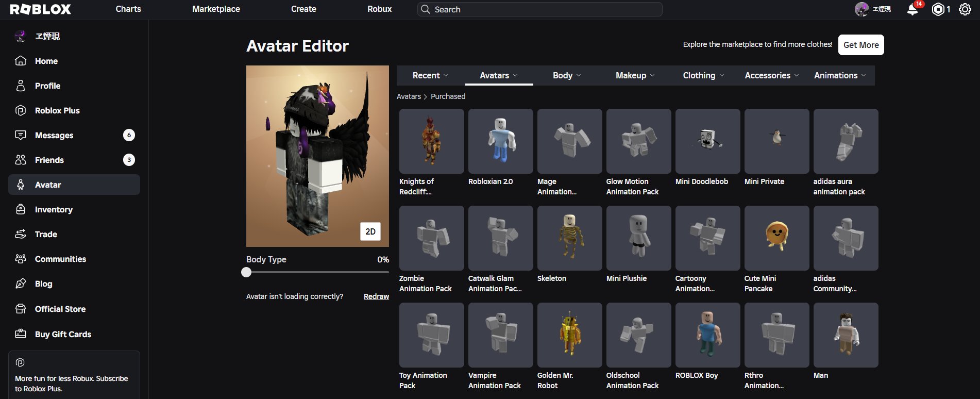Click the Profile person icon in sidebar
The image size is (980, 399).
pos(21,86)
